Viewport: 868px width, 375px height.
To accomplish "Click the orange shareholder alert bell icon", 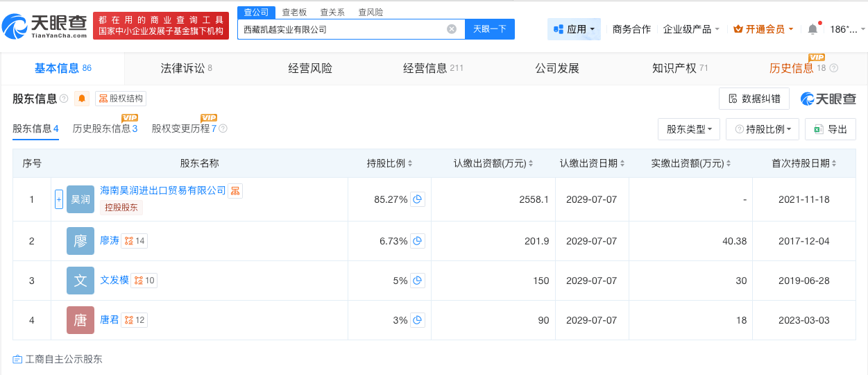I will point(82,99).
